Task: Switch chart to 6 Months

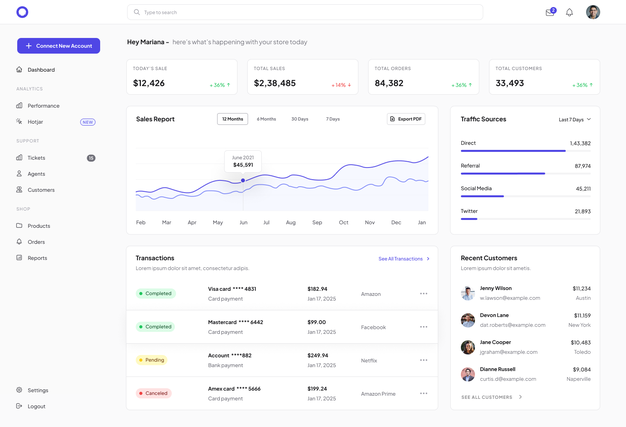Action: [266, 119]
